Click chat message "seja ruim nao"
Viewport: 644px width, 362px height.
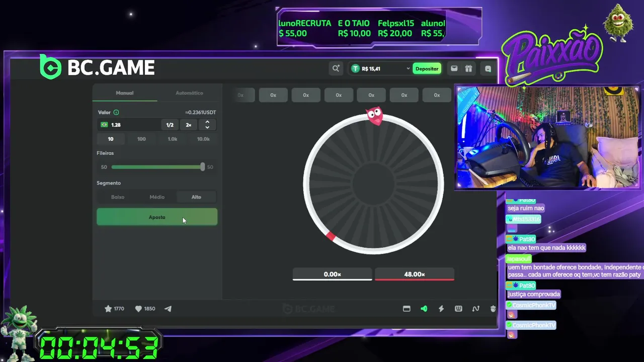(526, 208)
